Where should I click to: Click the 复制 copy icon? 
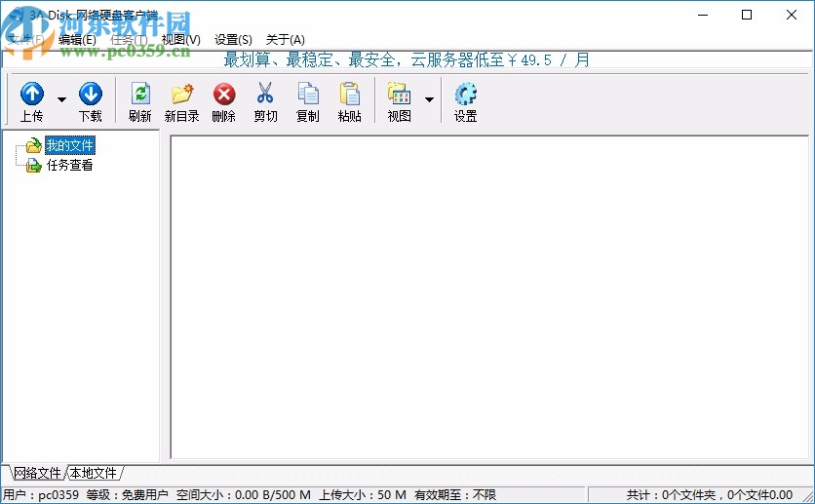point(308,101)
